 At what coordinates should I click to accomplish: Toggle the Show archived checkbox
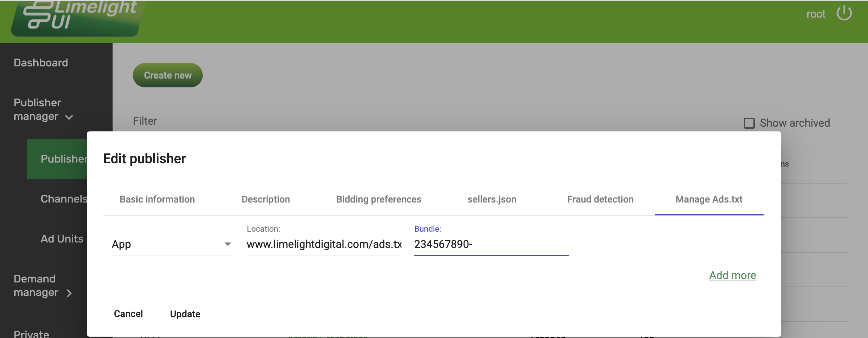click(749, 123)
